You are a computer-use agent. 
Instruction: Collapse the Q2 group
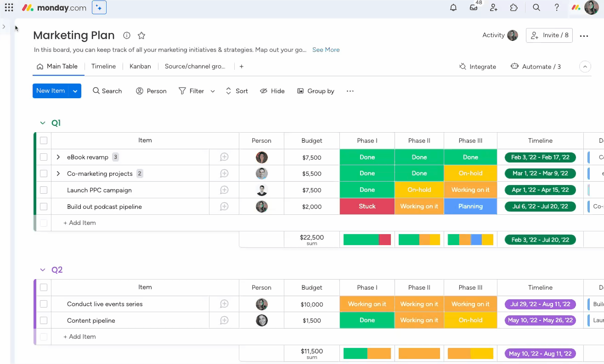43,270
